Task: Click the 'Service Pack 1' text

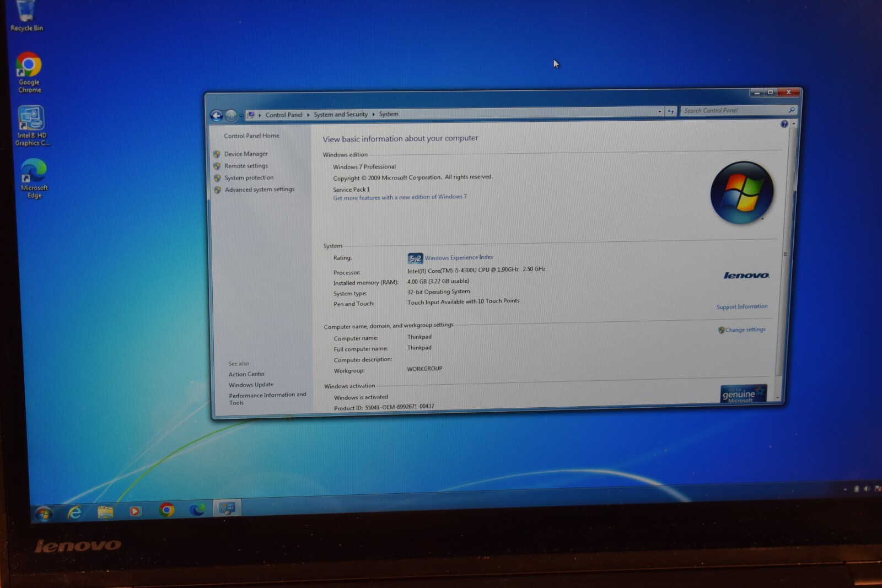Action: 351,190
